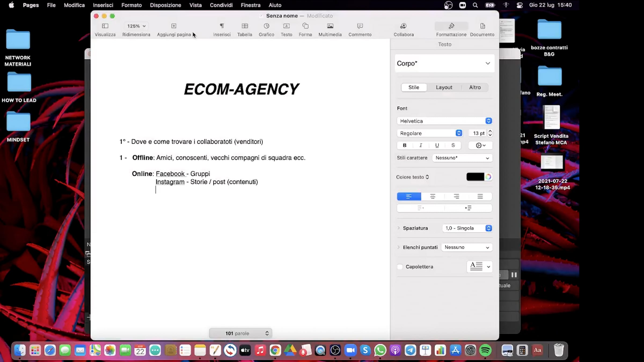Open the Corpo paragraph style dropdown

pyautogui.click(x=444, y=64)
